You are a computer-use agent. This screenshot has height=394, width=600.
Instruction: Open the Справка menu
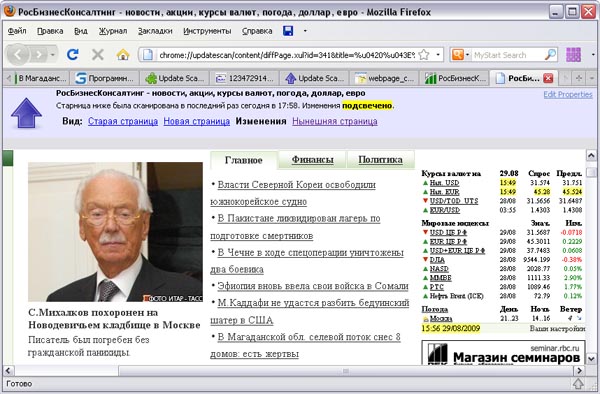[x=257, y=31]
